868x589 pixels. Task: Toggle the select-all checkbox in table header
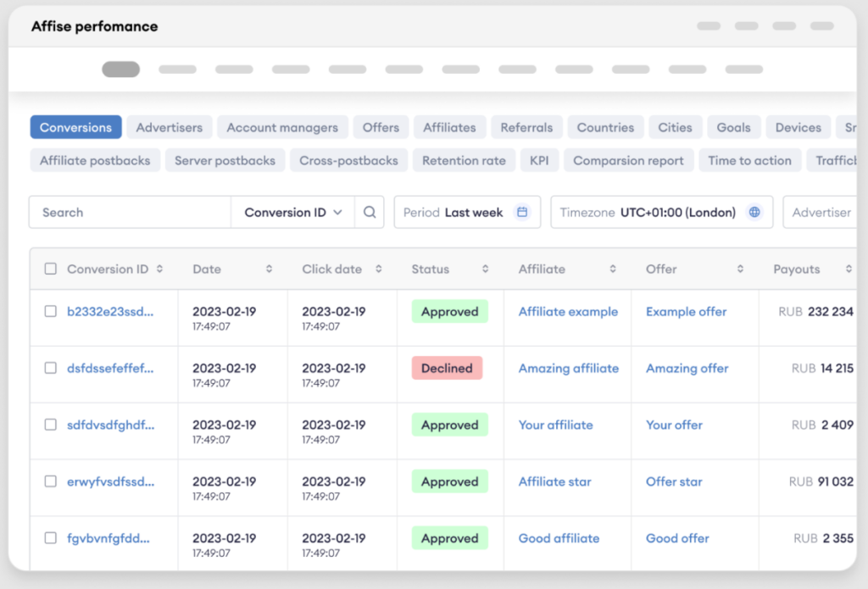pyautogui.click(x=51, y=269)
